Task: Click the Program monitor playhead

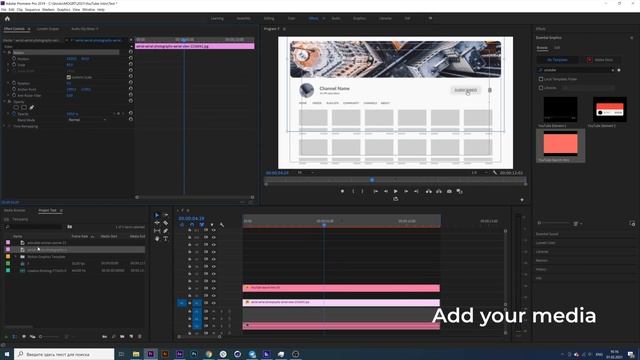Action: (372, 180)
